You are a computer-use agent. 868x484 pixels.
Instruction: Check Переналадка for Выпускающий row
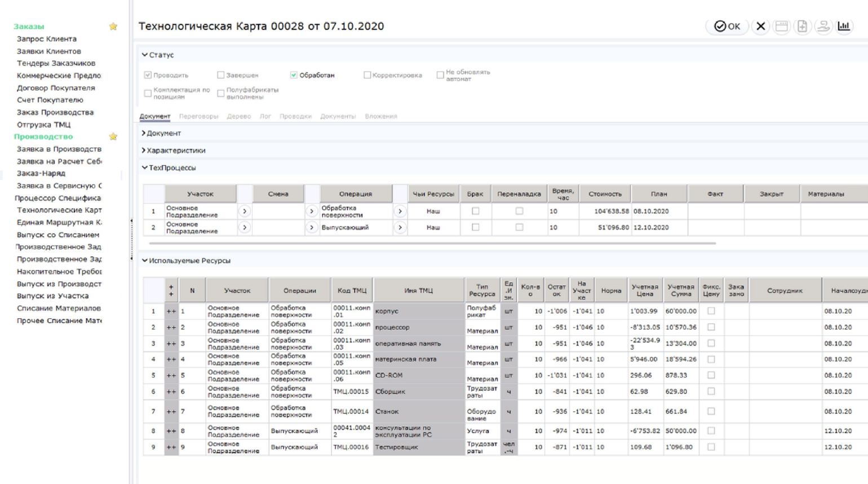519,227
